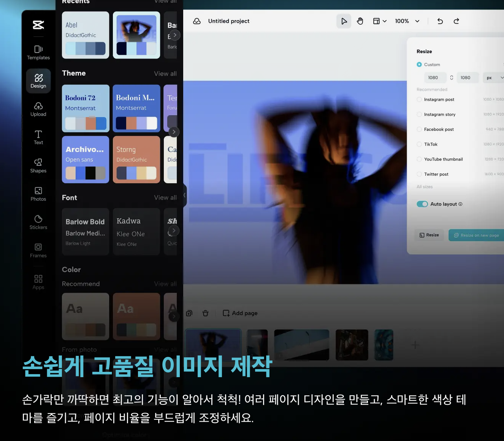Apply the terracotta Aa color palette
This screenshot has height=441, width=504.
click(136, 316)
